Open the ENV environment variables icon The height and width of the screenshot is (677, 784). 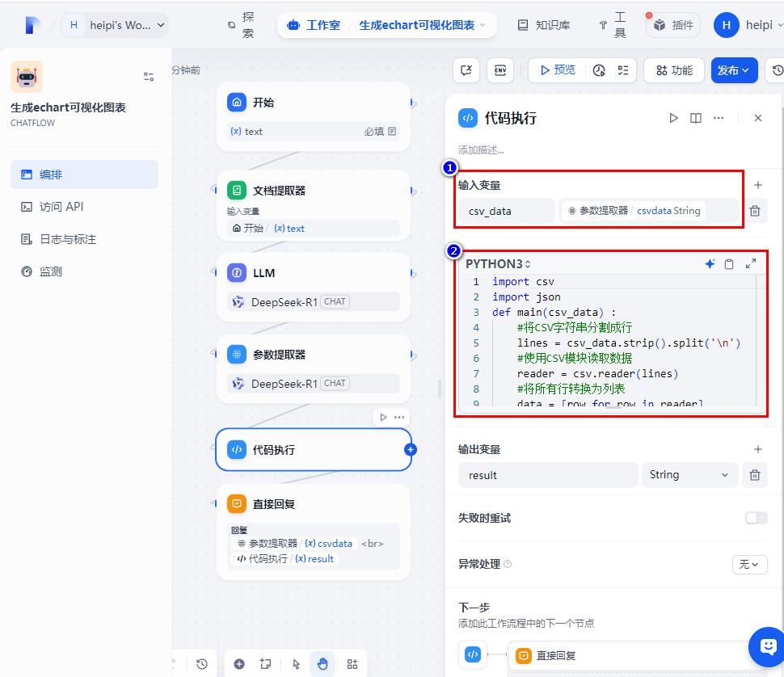[502, 70]
